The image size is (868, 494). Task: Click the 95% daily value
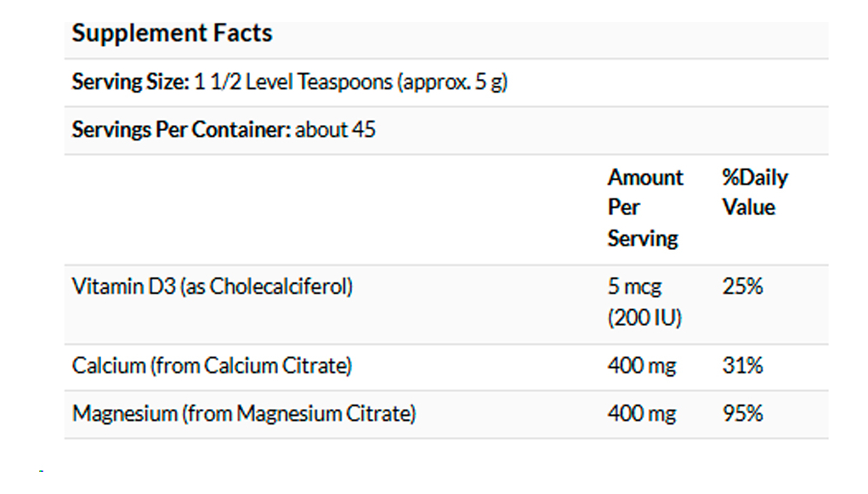point(742,414)
